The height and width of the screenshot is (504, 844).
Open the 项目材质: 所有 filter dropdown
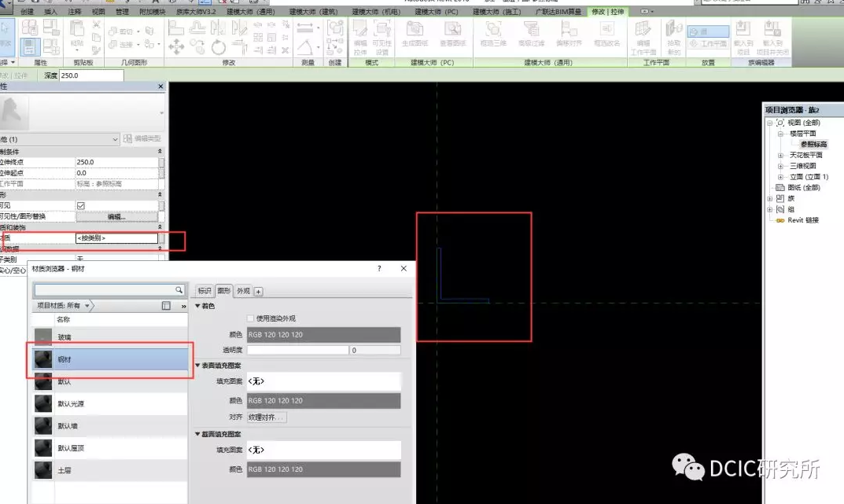pos(88,305)
